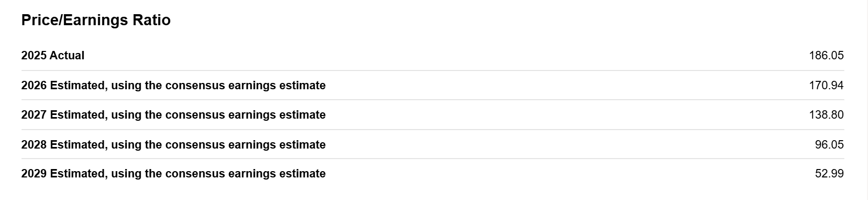Image resolution: width=868 pixels, height=200 pixels.
Task: Click the word Actual in the first row
Action: click(x=67, y=56)
